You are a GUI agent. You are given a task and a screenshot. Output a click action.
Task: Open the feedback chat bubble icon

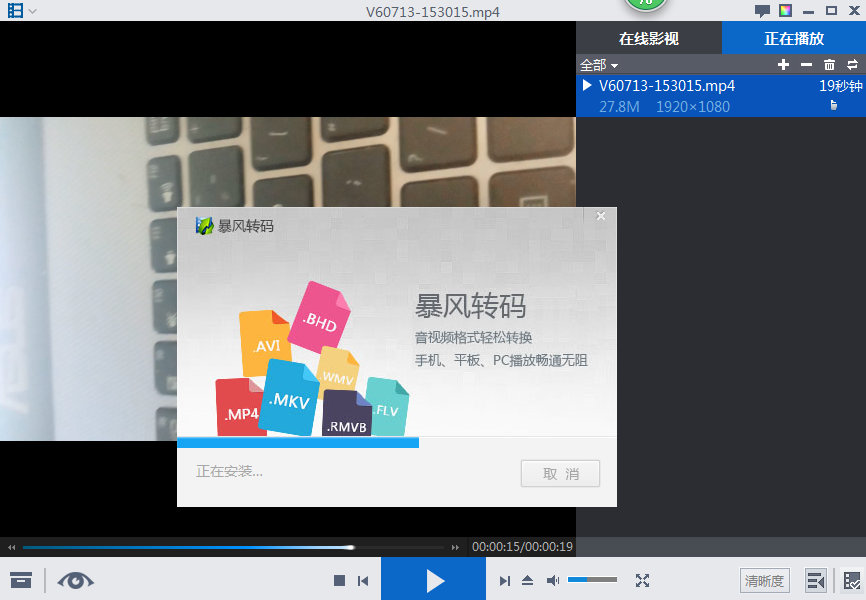[x=762, y=10]
